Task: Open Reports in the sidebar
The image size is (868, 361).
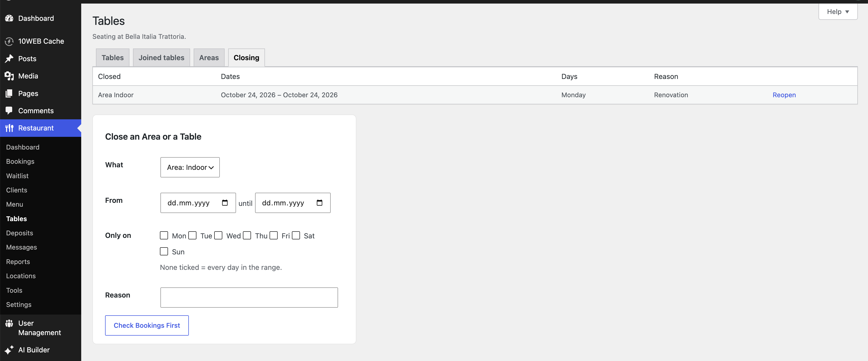Action: (x=18, y=261)
